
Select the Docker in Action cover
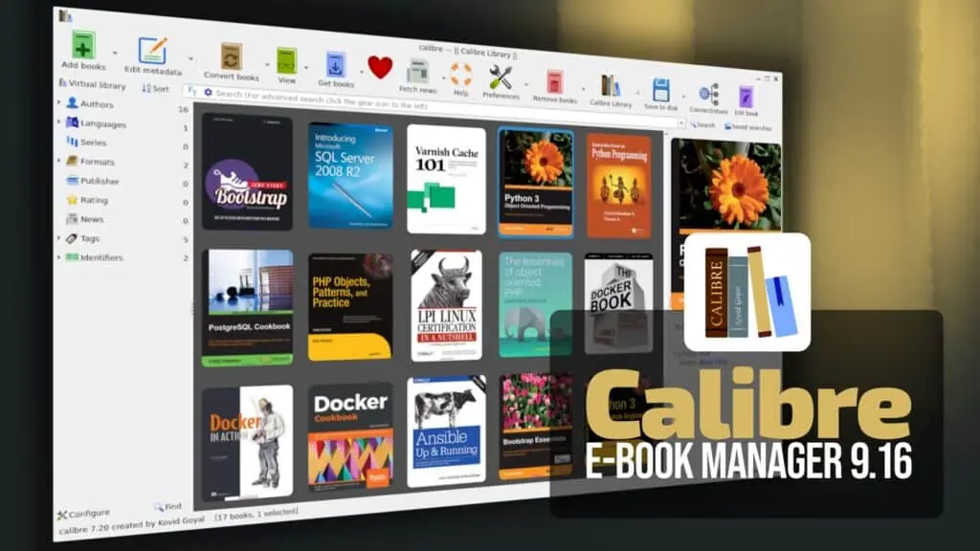pos(248,442)
